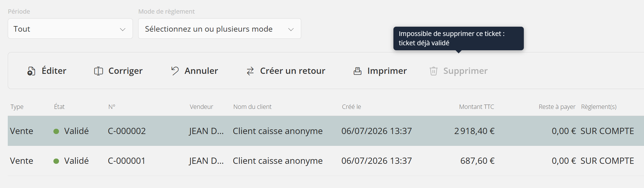Expand the Période chevron arrow
Viewport: 644px width, 188px height.
[123, 29]
